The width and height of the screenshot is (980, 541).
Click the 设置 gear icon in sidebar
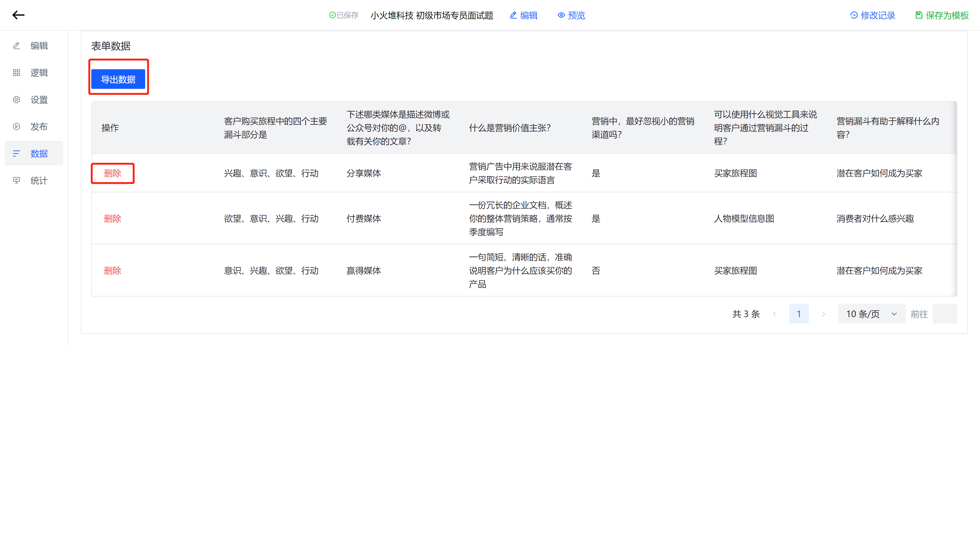[x=16, y=100]
